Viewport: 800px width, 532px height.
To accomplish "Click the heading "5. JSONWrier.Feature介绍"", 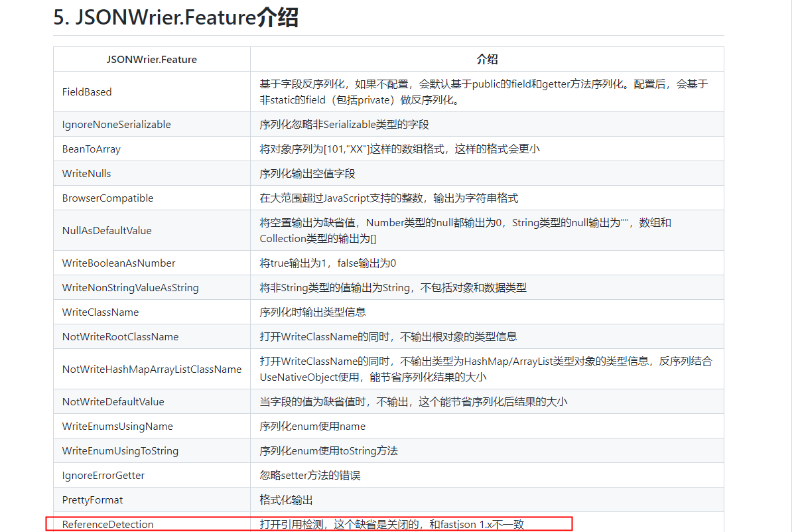I will point(174,17).
